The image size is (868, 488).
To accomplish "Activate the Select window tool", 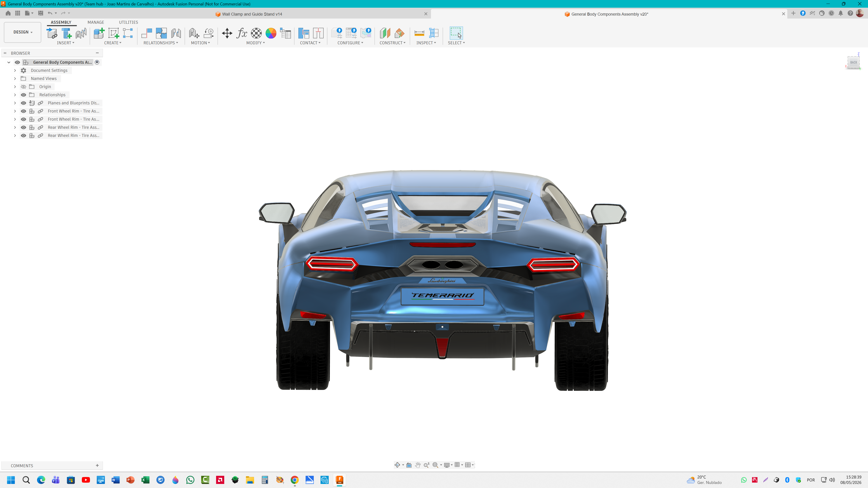I will 456,33.
